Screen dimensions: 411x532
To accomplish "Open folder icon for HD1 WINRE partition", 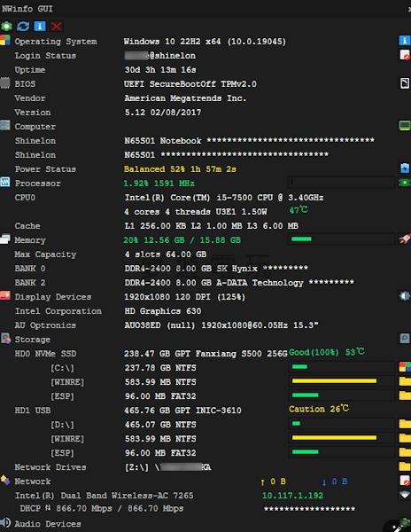I will [405, 438].
